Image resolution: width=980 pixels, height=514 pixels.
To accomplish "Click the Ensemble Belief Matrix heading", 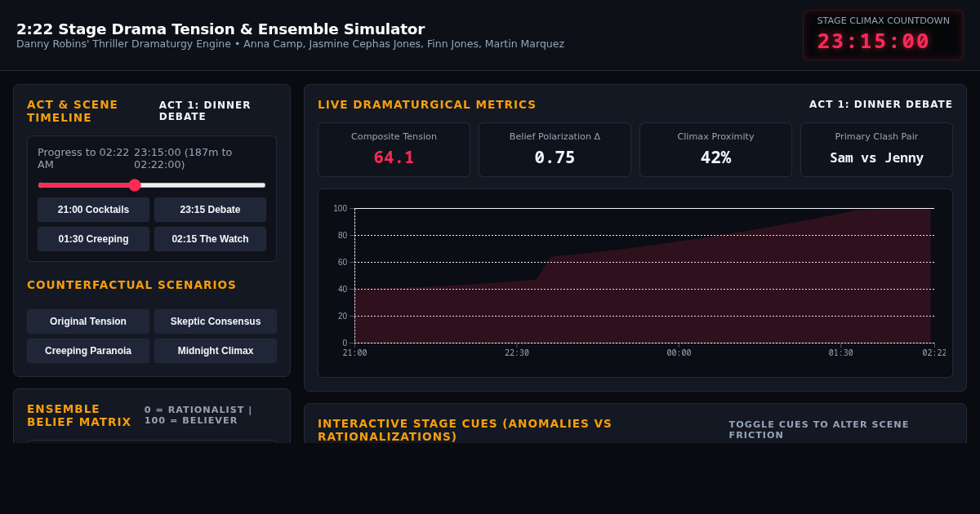I will click(79, 415).
